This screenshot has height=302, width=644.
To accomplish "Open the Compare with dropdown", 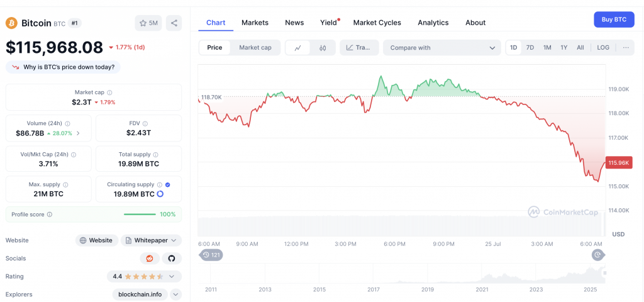I will coord(443,48).
